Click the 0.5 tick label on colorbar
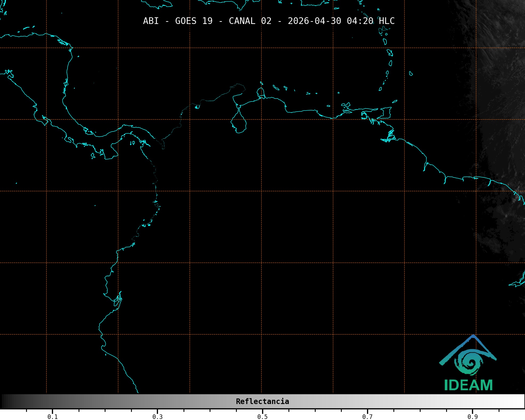The image size is (525, 420). point(262,417)
